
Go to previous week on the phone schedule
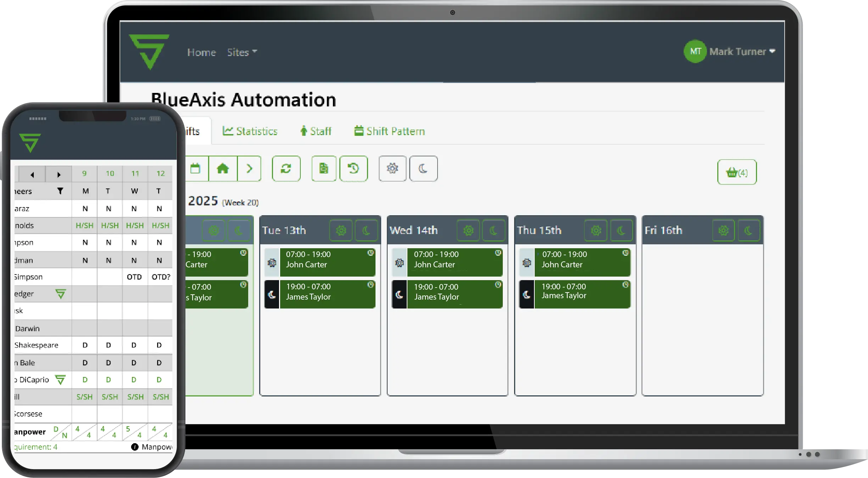(x=32, y=174)
